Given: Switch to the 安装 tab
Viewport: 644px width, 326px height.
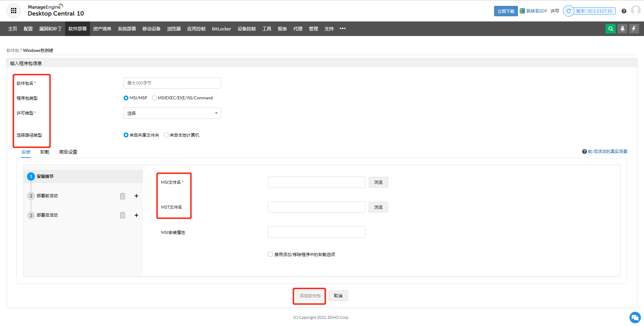Looking at the screenshot, I should [x=26, y=152].
